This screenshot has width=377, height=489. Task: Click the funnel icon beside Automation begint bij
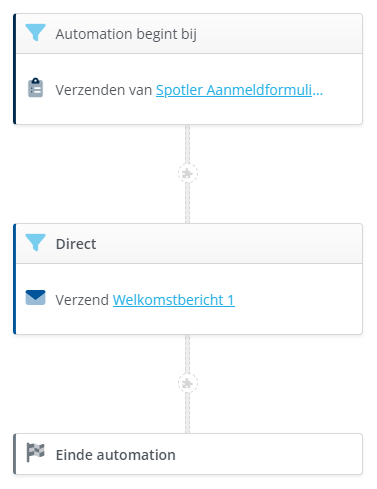35,32
